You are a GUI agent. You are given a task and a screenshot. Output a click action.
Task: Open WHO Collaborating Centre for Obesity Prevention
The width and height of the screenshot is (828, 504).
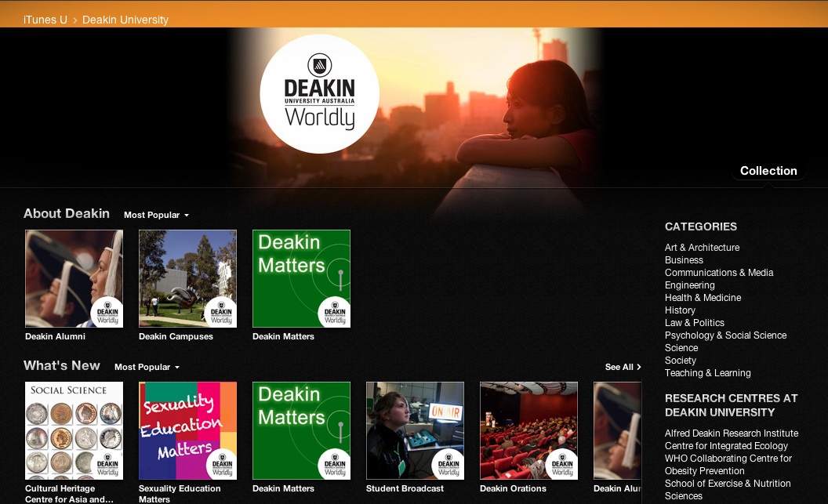point(728,465)
